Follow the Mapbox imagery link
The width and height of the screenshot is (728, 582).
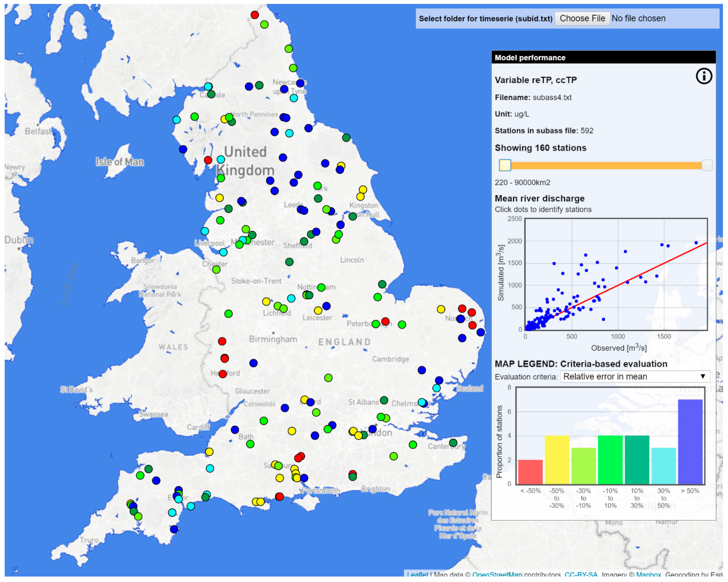click(x=648, y=574)
